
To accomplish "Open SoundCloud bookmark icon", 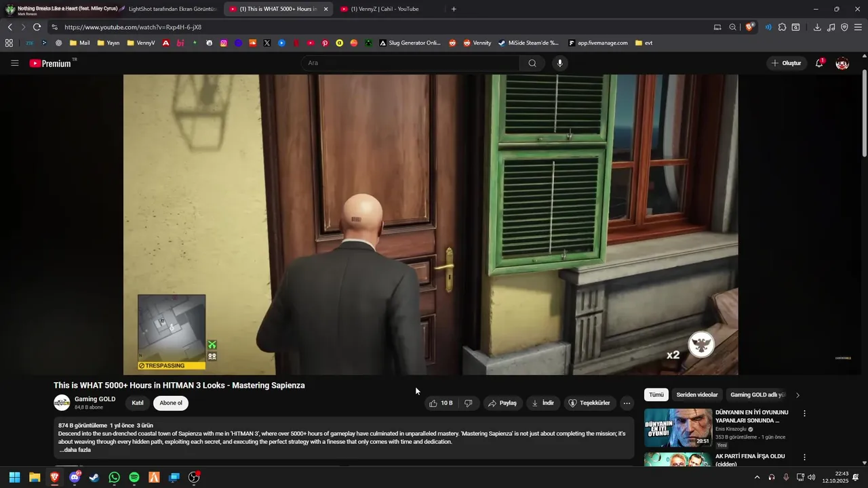I will [x=253, y=43].
